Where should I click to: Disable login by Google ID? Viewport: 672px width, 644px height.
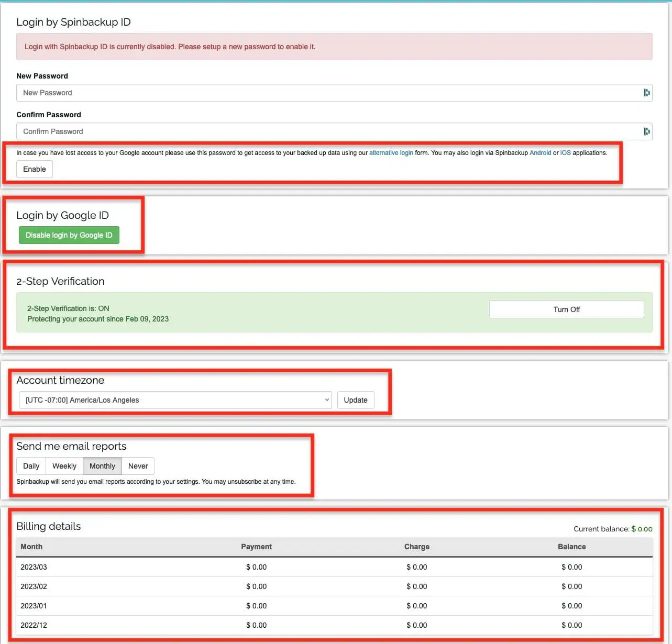tap(69, 235)
